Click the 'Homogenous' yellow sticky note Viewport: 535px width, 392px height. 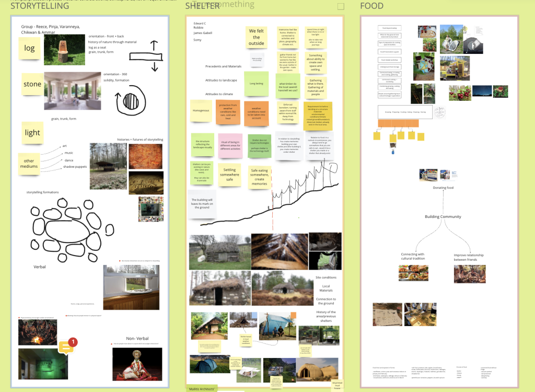click(x=201, y=111)
